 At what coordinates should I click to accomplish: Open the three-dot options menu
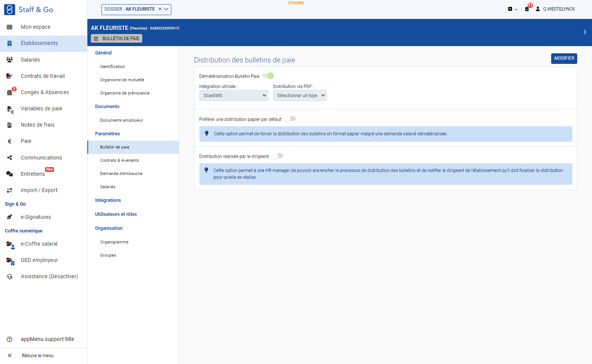click(x=585, y=32)
